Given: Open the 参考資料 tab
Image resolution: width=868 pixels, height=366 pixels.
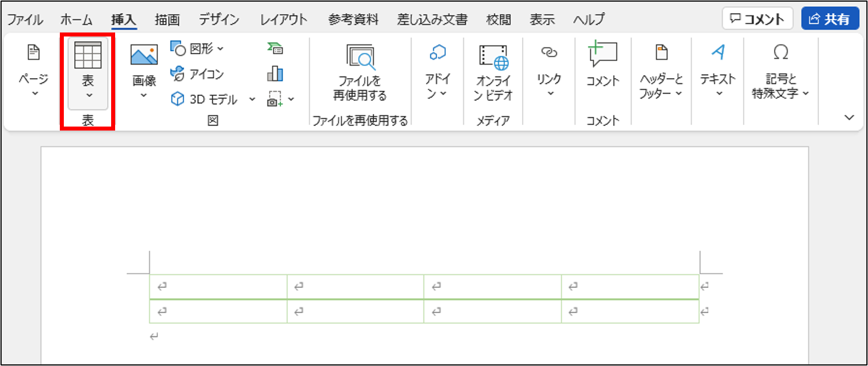Looking at the screenshot, I should (353, 20).
